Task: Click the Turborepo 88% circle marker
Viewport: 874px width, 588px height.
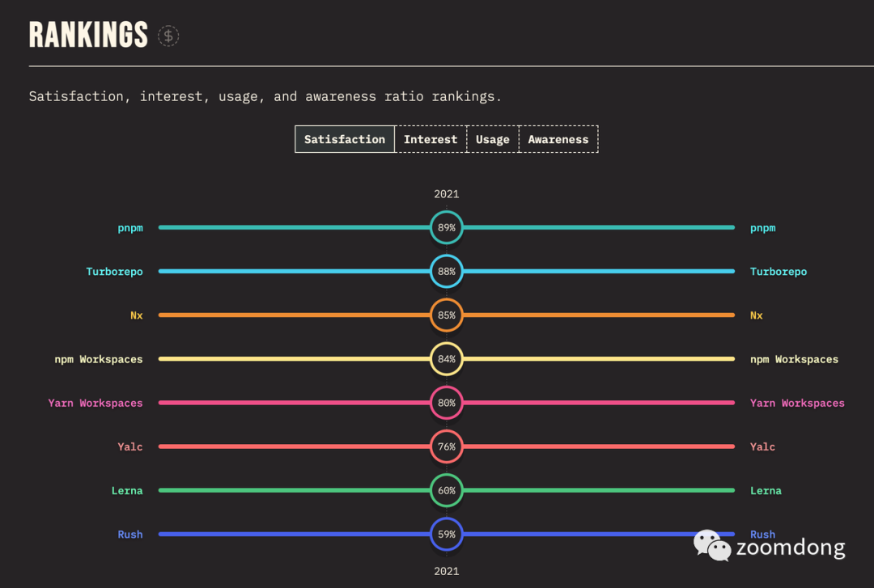Action: [x=447, y=272]
